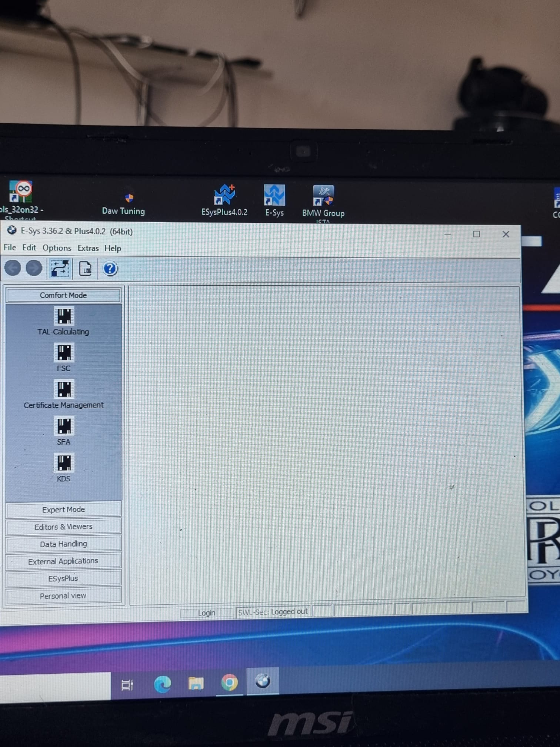
Task: Open the SFA module icon
Action: pos(64,426)
